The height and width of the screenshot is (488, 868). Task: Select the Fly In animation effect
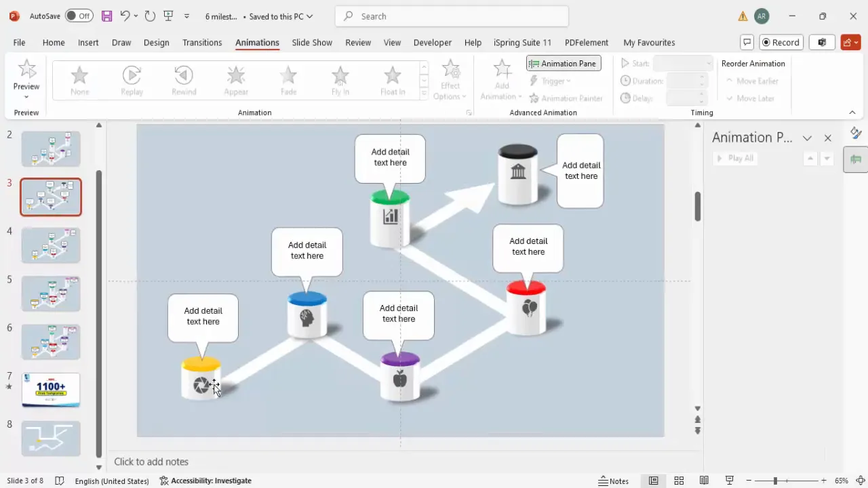click(x=340, y=81)
